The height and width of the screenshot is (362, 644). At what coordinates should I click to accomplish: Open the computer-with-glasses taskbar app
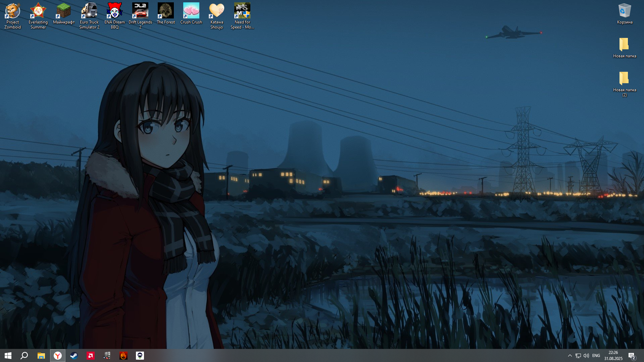coord(107,356)
